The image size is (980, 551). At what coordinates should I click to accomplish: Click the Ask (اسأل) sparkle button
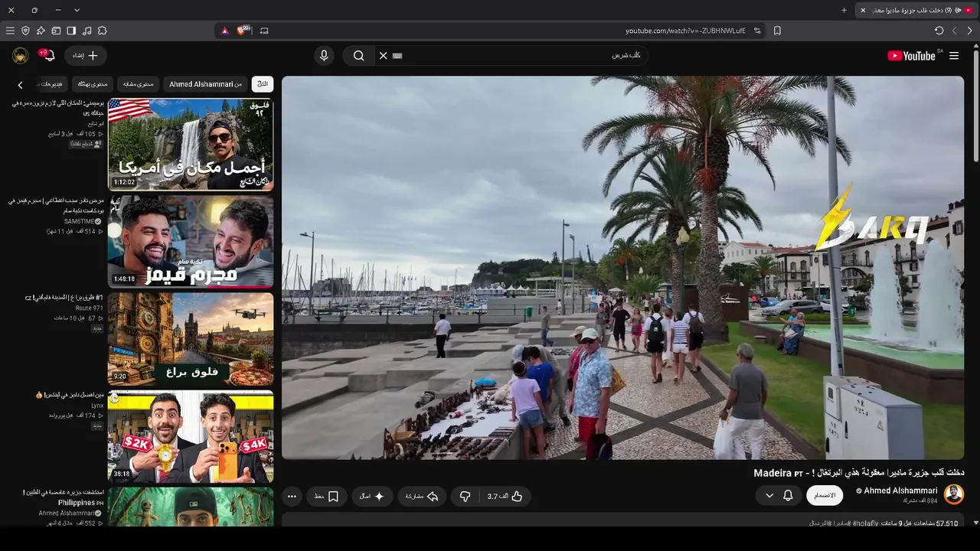(x=372, y=497)
